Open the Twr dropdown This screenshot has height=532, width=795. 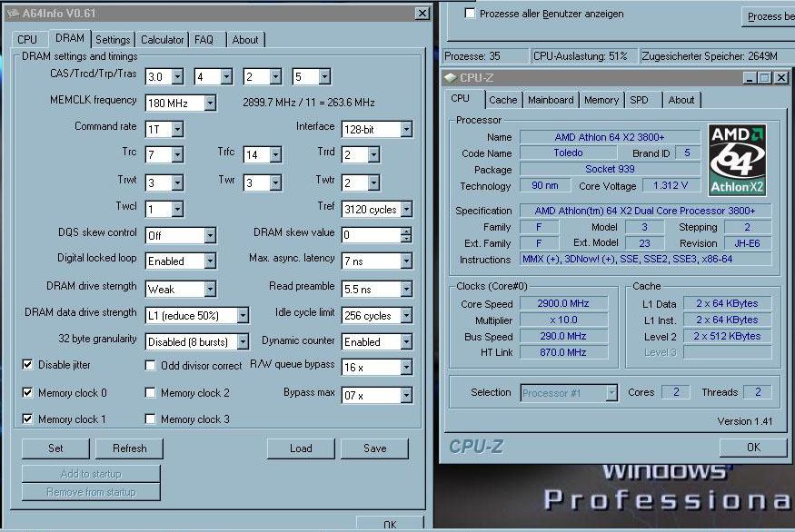point(275,182)
